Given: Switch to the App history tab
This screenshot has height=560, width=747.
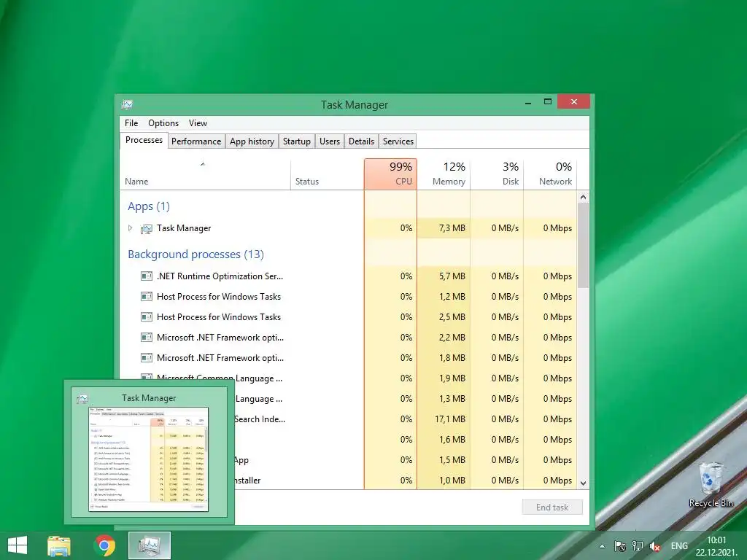Looking at the screenshot, I should pyautogui.click(x=252, y=141).
